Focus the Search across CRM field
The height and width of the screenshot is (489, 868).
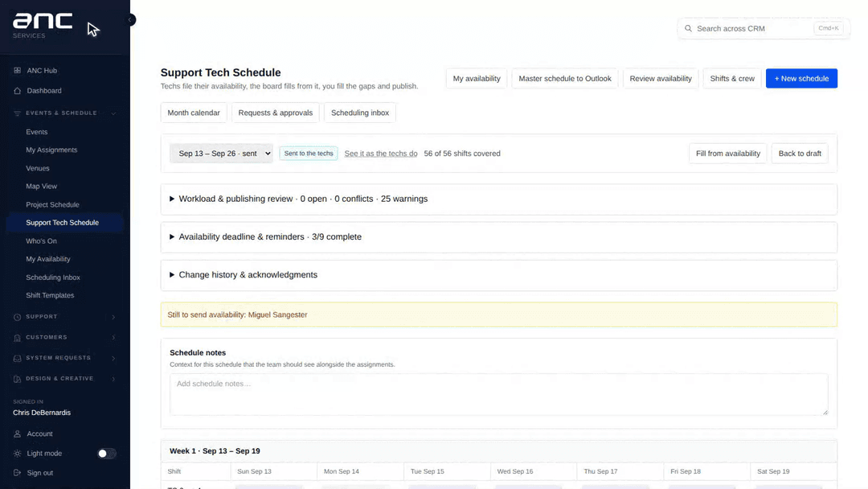tap(764, 28)
